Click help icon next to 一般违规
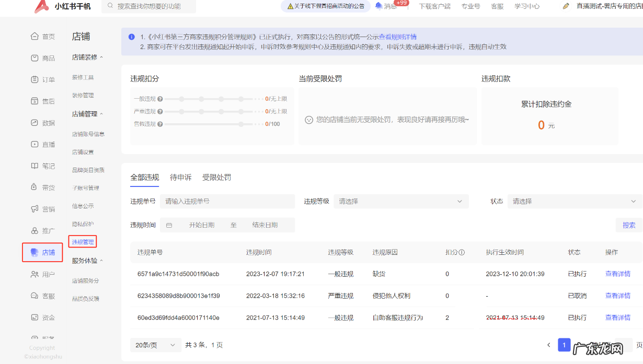Image resolution: width=643 pixels, height=364 pixels. coord(160,99)
